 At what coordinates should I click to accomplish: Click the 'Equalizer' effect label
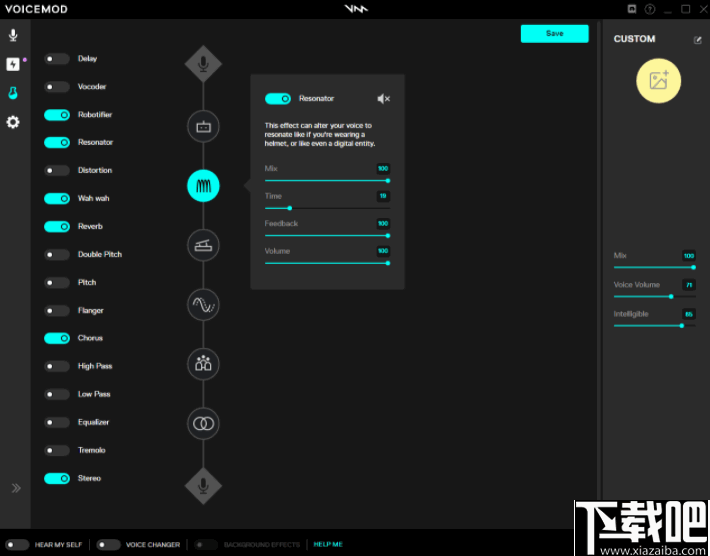click(x=93, y=422)
